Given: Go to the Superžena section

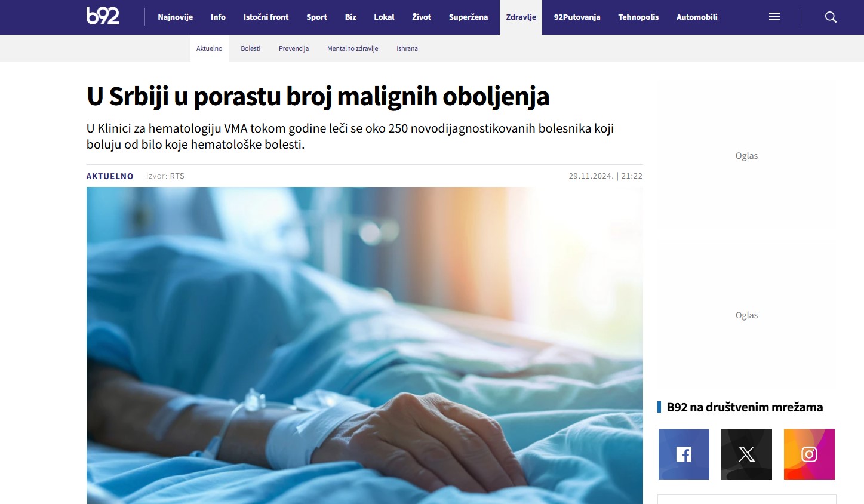Looking at the screenshot, I should click(468, 17).
